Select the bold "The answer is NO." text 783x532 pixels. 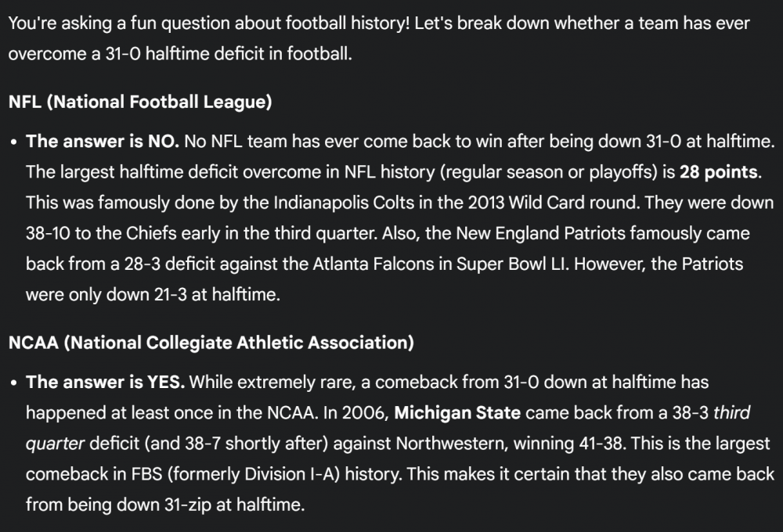(x=103, y=142)
